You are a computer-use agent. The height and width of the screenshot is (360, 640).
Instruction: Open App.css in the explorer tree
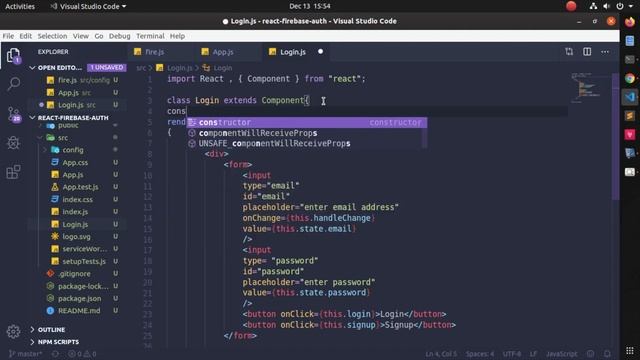point(75,162)
